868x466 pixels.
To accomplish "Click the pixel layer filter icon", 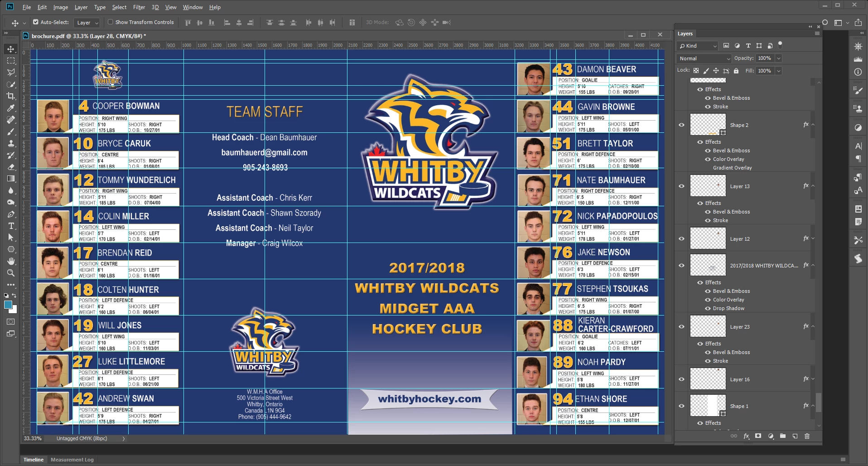I will coord(726,46).
